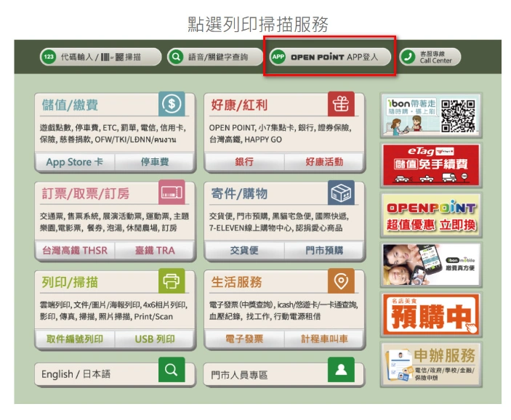Click the person icon beside 門市人員專區

click(x=341, y=369)
